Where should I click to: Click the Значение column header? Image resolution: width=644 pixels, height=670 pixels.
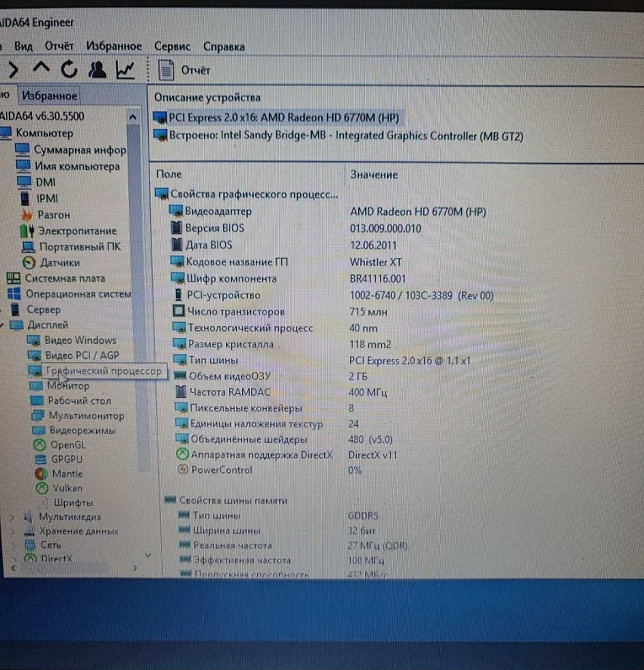[374, 174]
